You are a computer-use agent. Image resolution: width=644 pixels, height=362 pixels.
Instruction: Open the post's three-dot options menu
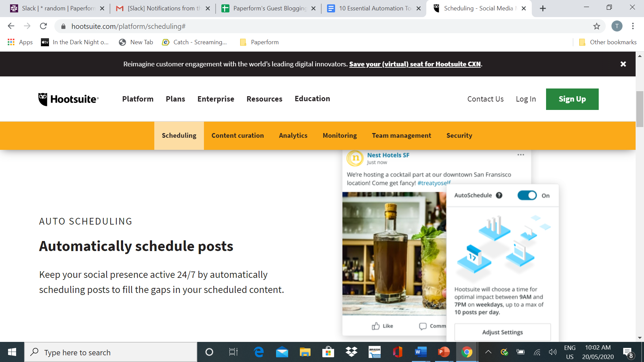click(521, 155)
